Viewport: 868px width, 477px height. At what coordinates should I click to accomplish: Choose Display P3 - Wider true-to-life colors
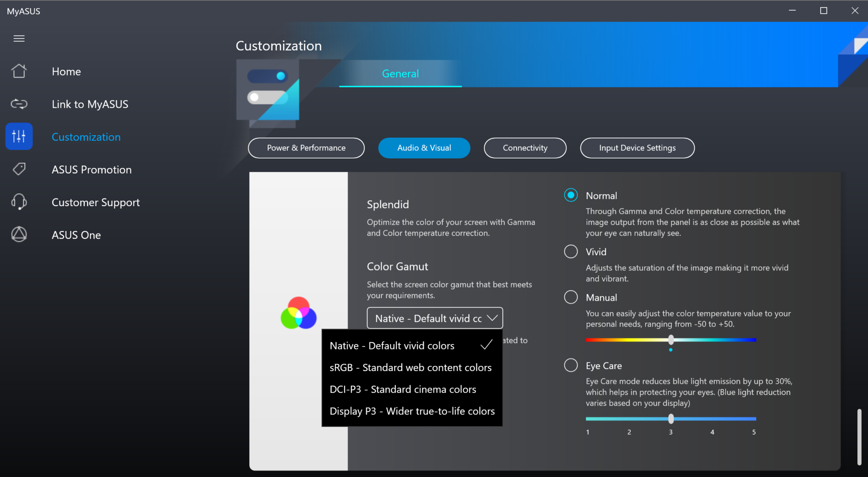(412, 411)
